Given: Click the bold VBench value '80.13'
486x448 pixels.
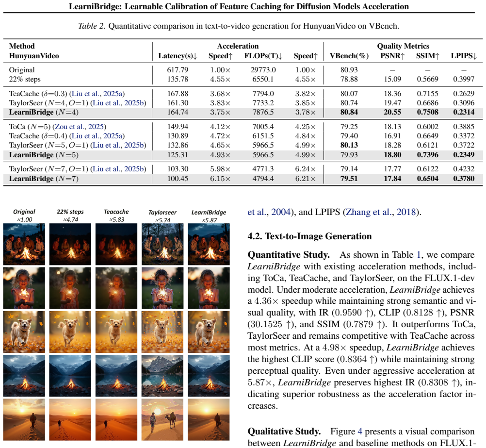Looking at the screenshot, I should pyautogui.click(x=349, y=145).
